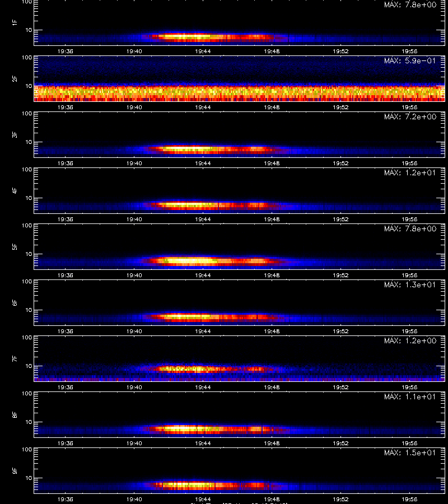
Task: Click the 6F panel axis label
Action: [x=15, y=302]
